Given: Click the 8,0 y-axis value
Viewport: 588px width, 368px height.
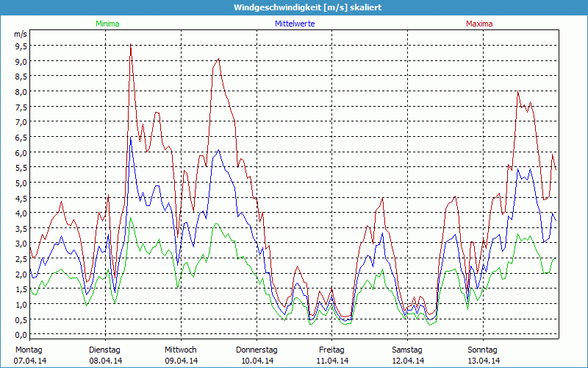Looking at the screenshot, I should [x=21, y=91].
